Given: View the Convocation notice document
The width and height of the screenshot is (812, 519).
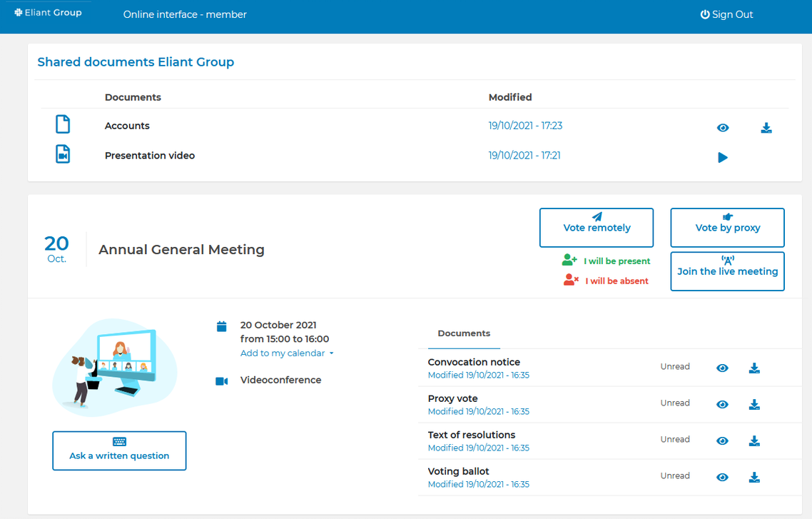Looking at the screenshot, I should click(x=722, y=368).
